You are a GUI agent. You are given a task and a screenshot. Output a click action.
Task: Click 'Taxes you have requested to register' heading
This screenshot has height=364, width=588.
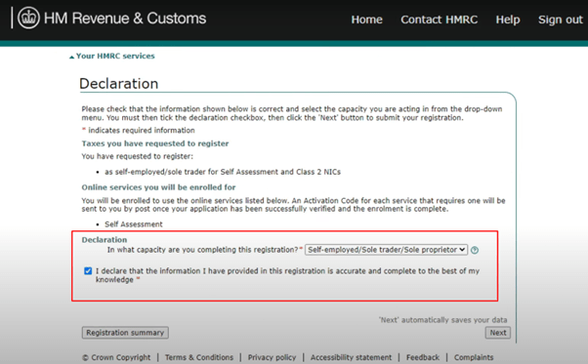click(155, 143)
